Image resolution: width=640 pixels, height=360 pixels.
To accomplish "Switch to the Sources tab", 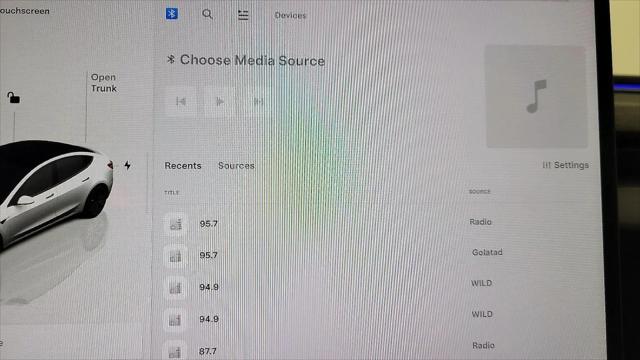I will [x=236, y=166].
